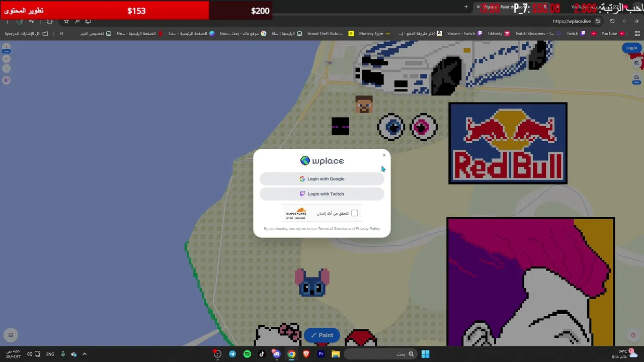Switch the ENG input language

(x=50, y=354)
